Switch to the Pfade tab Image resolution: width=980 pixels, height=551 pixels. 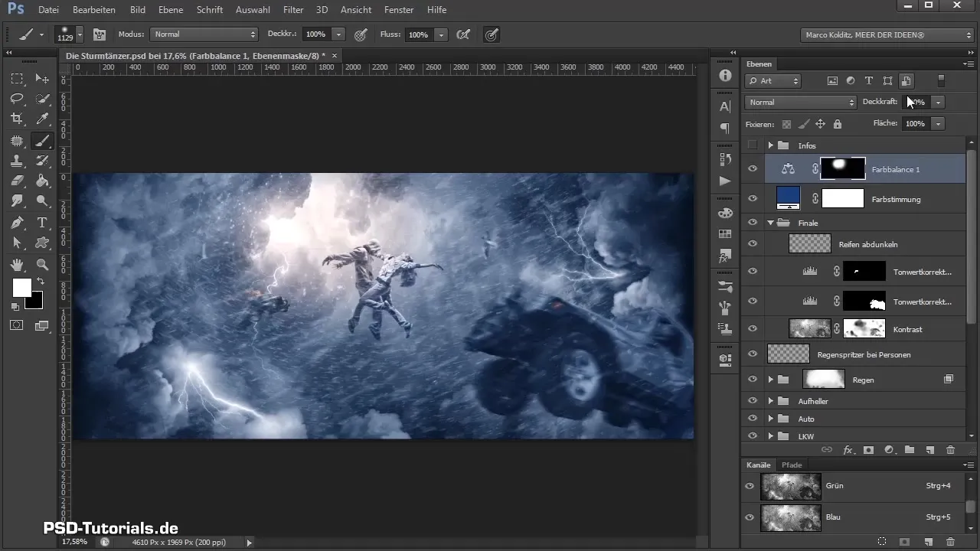792,465
